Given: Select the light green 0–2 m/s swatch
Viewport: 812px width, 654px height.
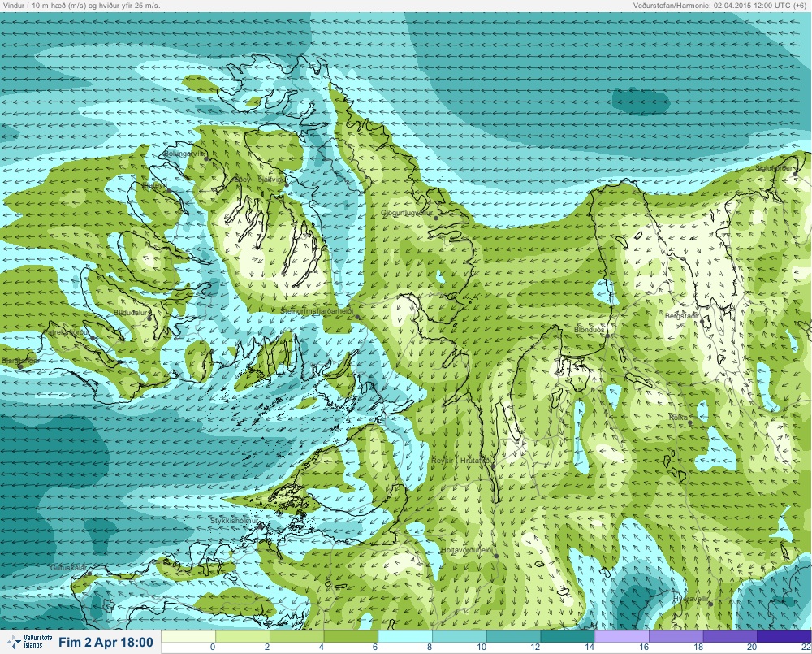Looking at the screenshot, I should pyautogui.click(x=242, y=636).
